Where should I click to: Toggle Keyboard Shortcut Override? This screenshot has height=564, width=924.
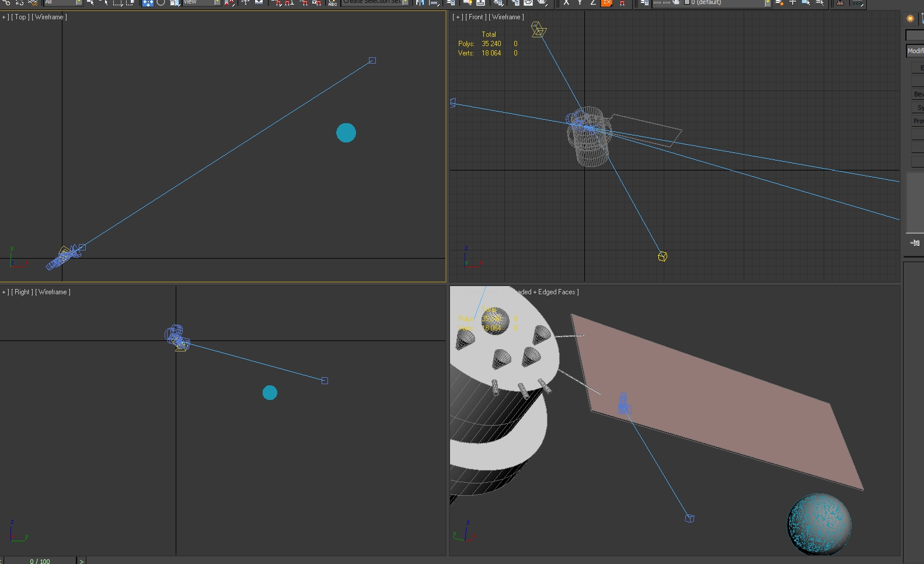click(259, 2)
